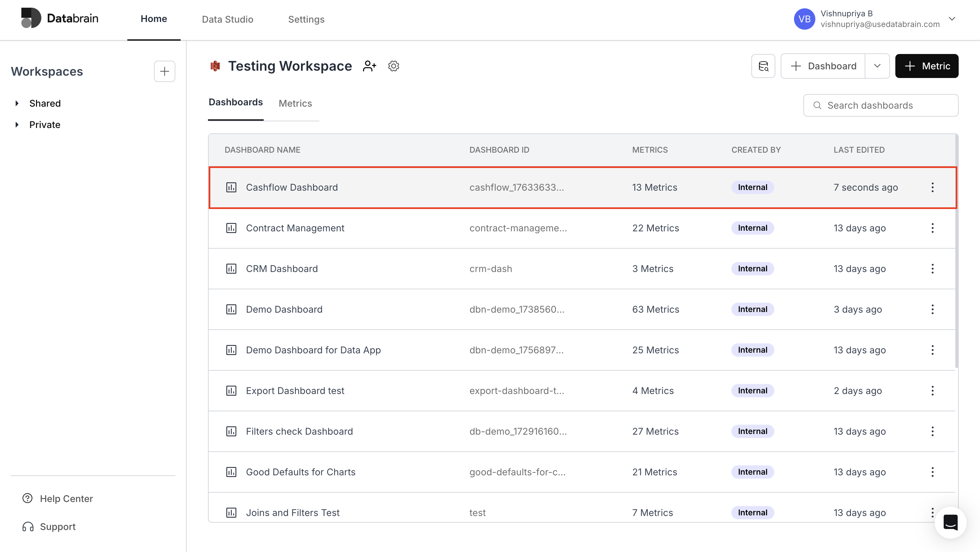Expand the Shared workspaces tree
The image size is (980, 552).
17,103
